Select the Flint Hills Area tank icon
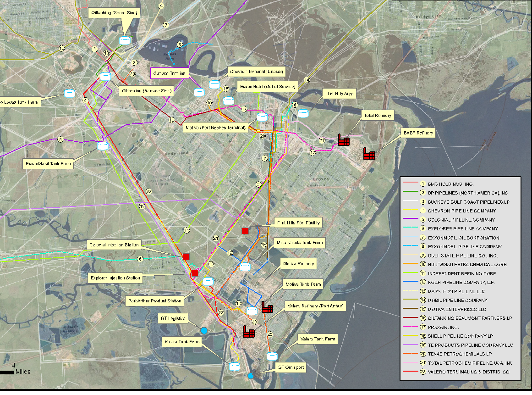Screen dimensions: 532x395 coord(303,113)
